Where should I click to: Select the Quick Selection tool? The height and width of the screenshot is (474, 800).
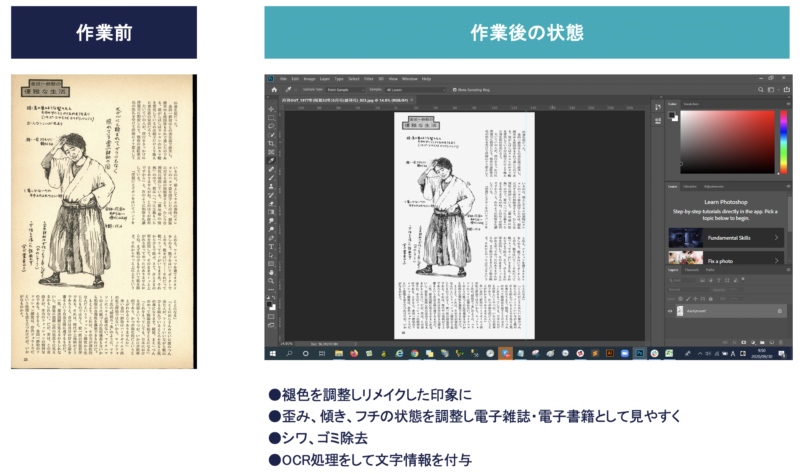coord(271,135)
